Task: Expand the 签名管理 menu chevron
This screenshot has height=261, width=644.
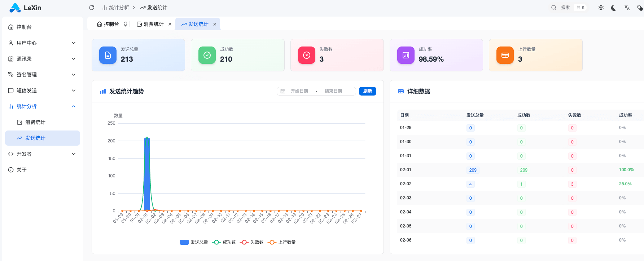Action: 74,75
